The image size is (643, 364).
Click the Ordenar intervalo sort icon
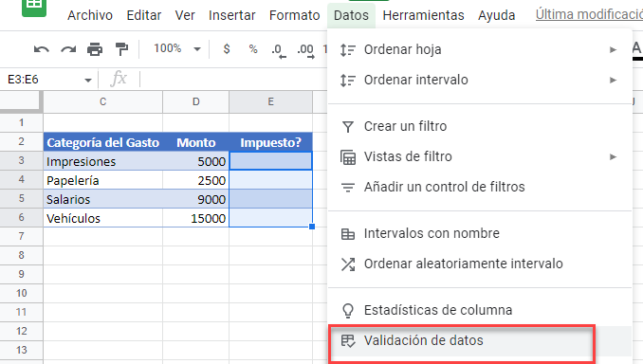[x=348, y=80]
